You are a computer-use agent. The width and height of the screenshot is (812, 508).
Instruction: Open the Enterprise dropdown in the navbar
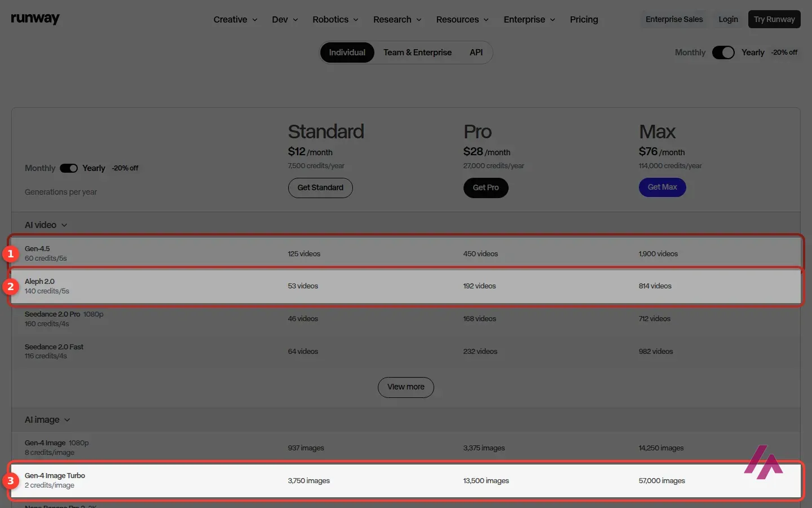coord(529,19)
